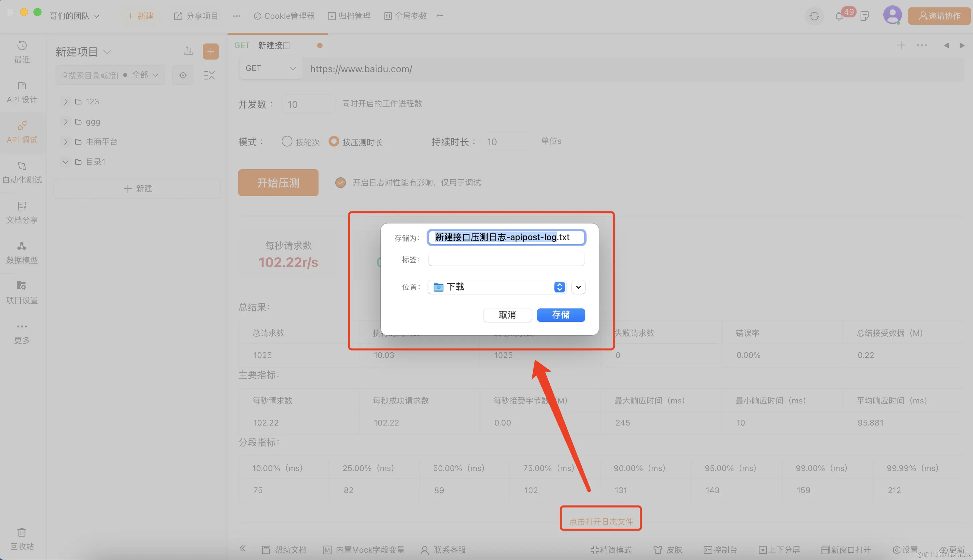Open the GET method dropdown
973x560 pixels.
click(x=271, y=69)
